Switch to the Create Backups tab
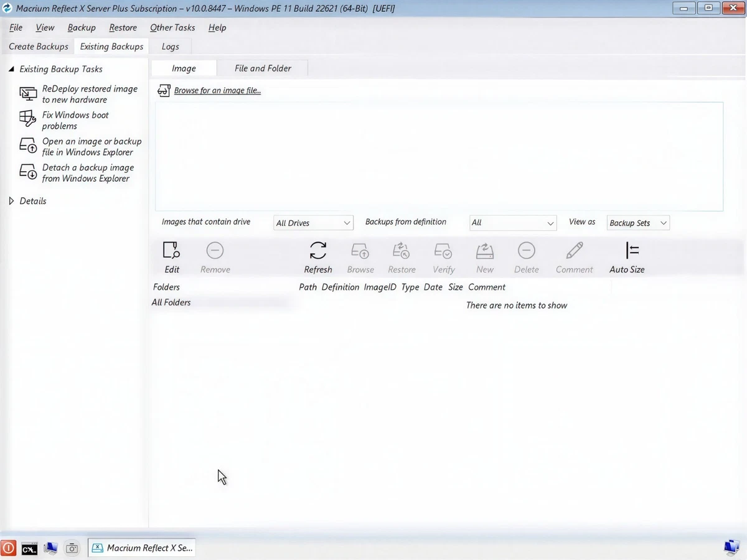The image size is (747, 560). [39, 47]
